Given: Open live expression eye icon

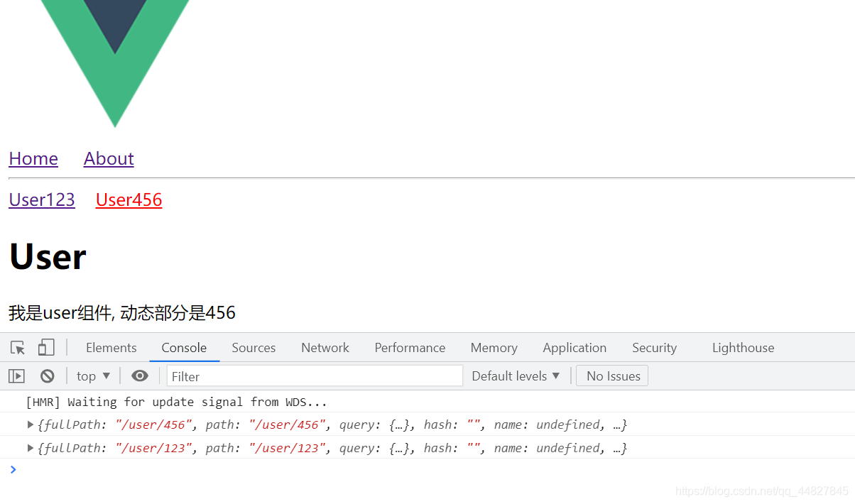Looking at the screenshot, I should [140, 376].
